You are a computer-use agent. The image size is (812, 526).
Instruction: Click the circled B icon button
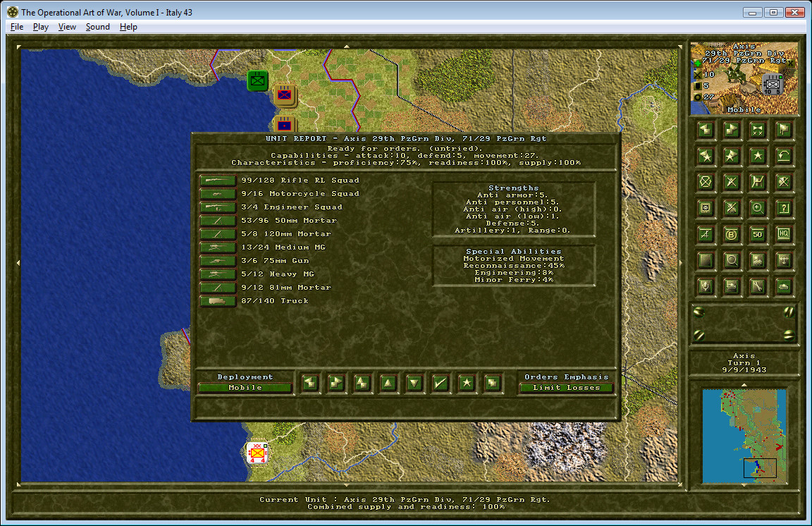click(x=731, y=234)
